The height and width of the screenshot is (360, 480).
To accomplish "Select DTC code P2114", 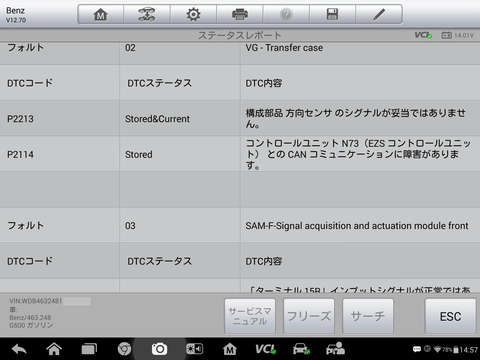I will [20, 154].
